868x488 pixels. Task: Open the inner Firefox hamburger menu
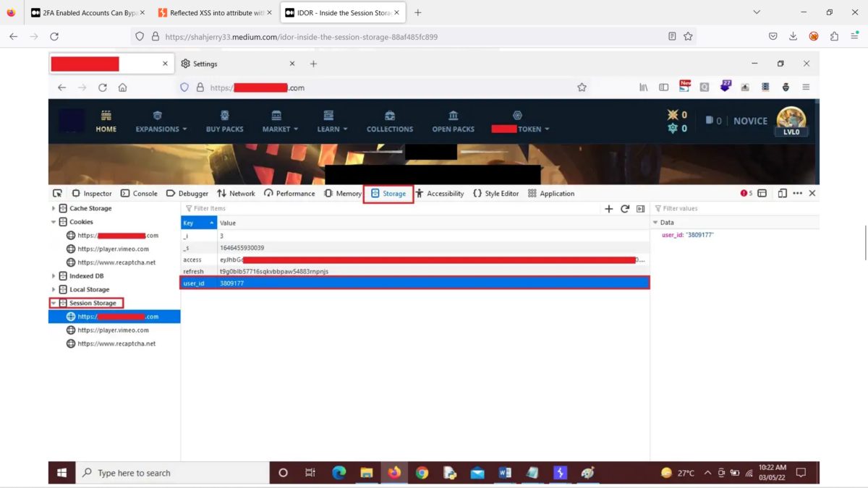click(806, 87)
